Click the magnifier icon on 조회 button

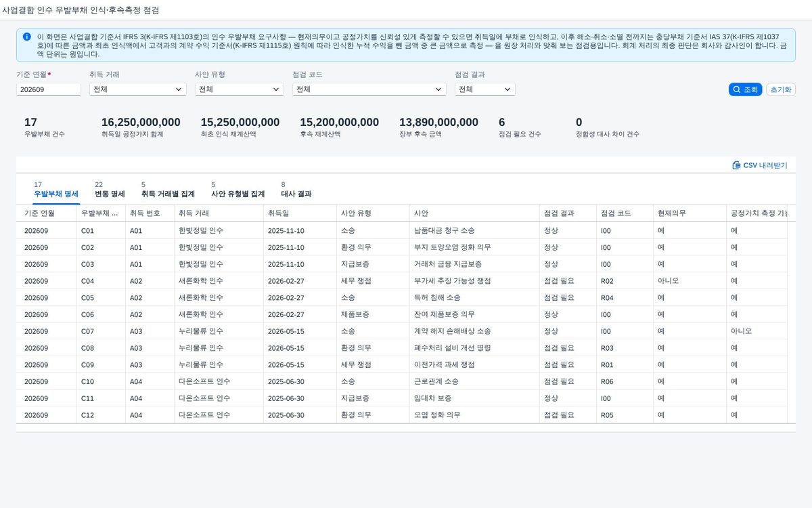tap(737, 89)
